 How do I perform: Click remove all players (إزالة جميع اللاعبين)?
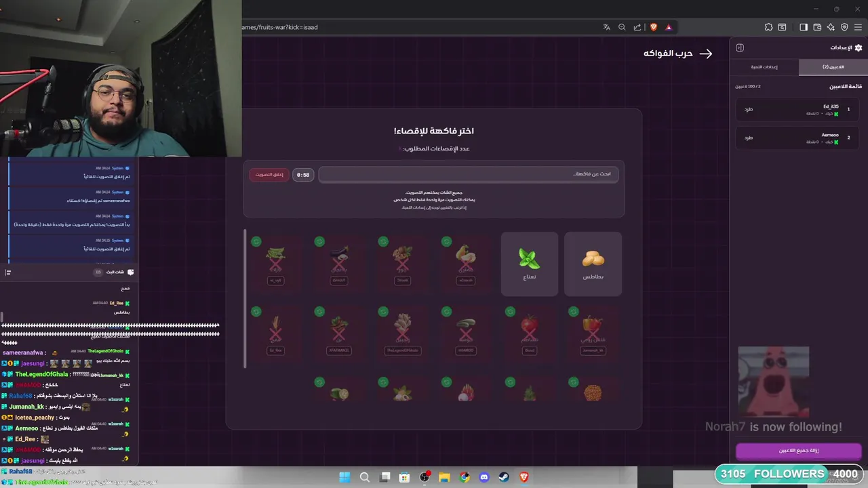(799, 451)
